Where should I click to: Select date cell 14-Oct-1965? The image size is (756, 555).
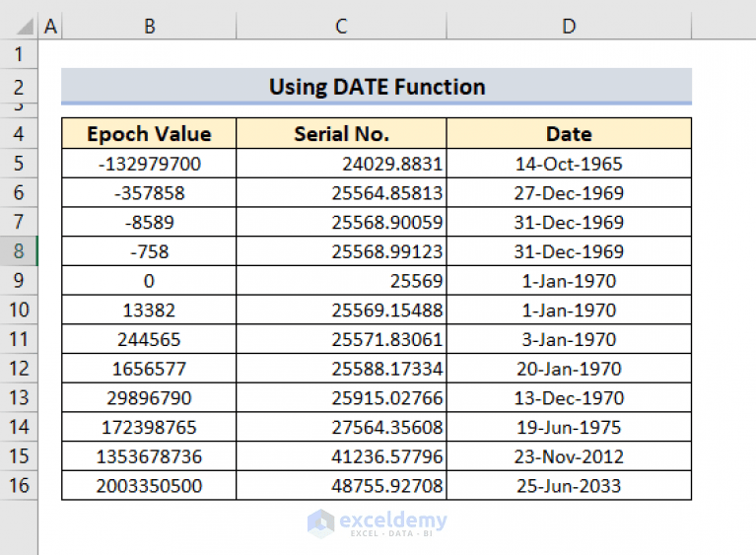click(569, 164)
